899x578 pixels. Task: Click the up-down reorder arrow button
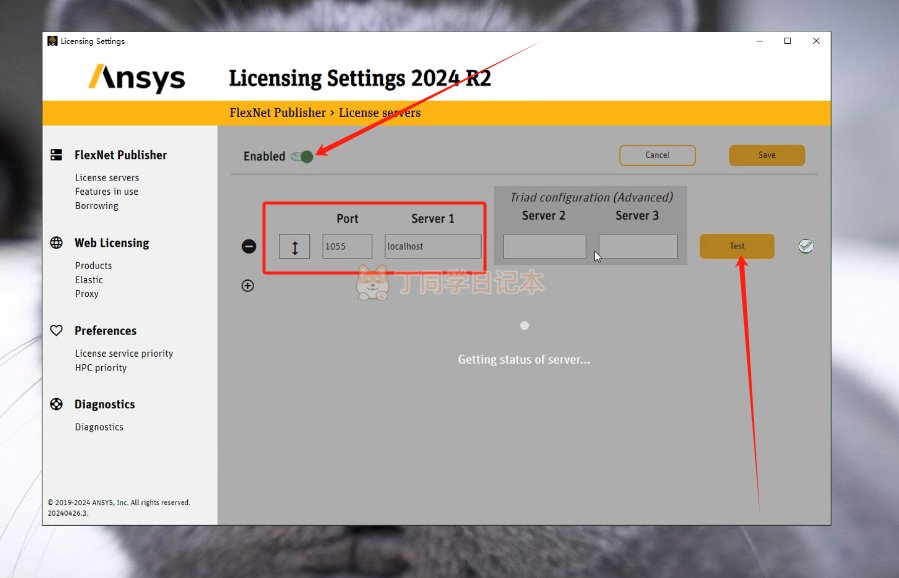coord(294,247)
